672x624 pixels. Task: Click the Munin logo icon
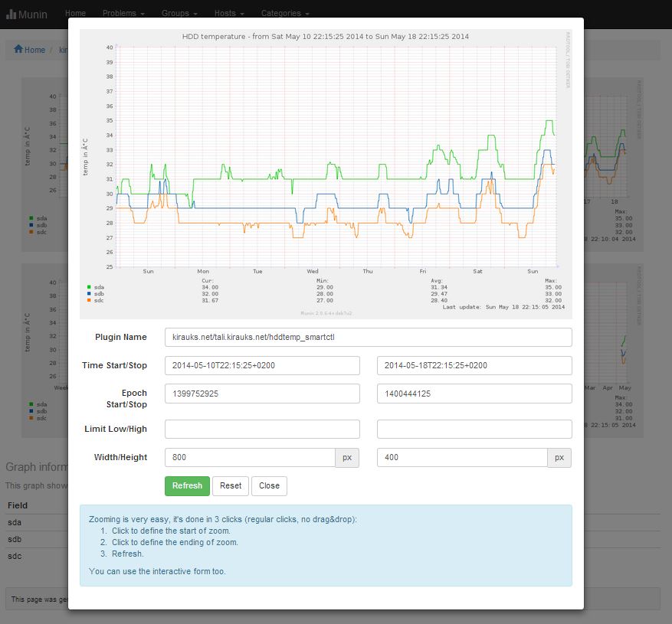(x=11, y=14)
